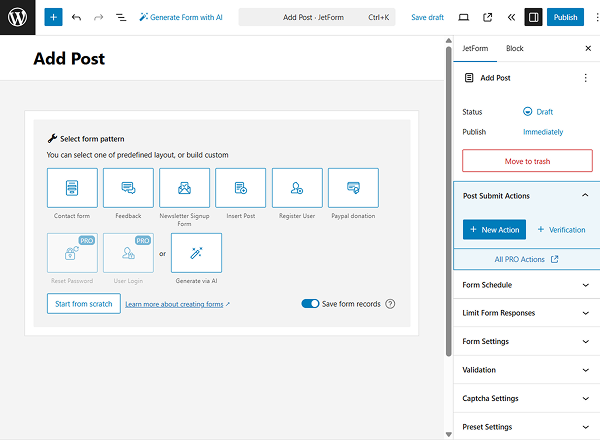Toggle the settings sidebar panel icon
The image size is (600, 440).
click(x=533, y=17)
